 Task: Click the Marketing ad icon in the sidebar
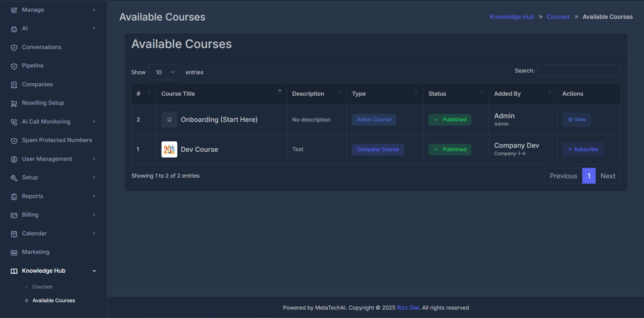tap(14, 252)
